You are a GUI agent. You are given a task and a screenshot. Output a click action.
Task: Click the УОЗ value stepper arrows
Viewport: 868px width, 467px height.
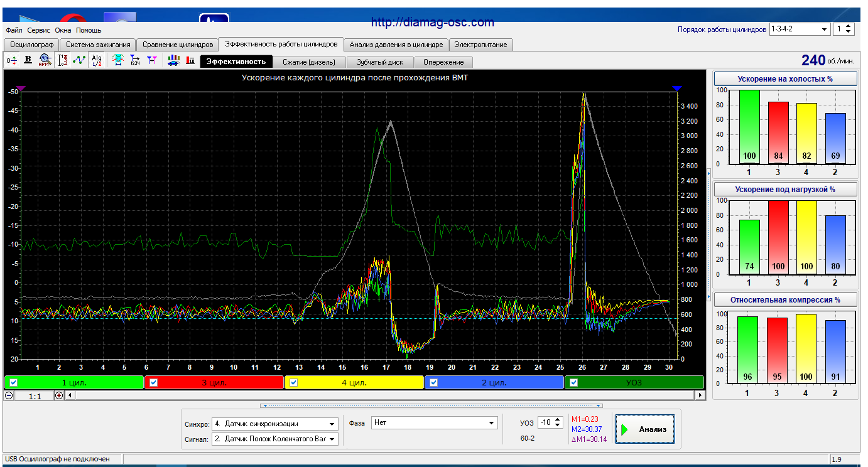tap(558, 423)
